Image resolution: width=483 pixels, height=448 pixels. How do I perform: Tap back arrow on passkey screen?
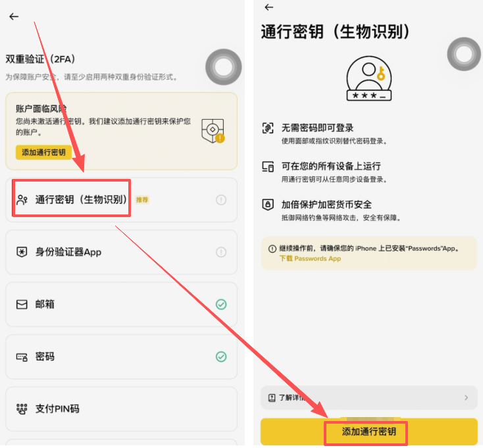(269, 7)
